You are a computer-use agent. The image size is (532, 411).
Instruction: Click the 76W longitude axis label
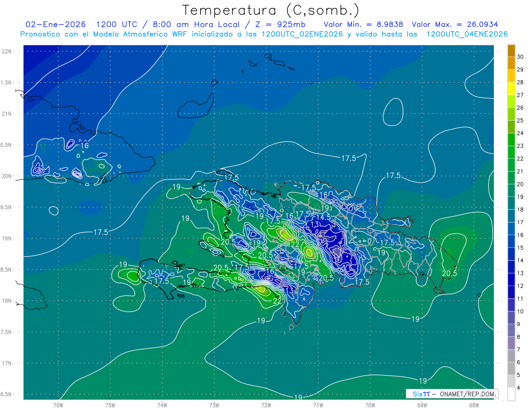(x=58, y=405)
